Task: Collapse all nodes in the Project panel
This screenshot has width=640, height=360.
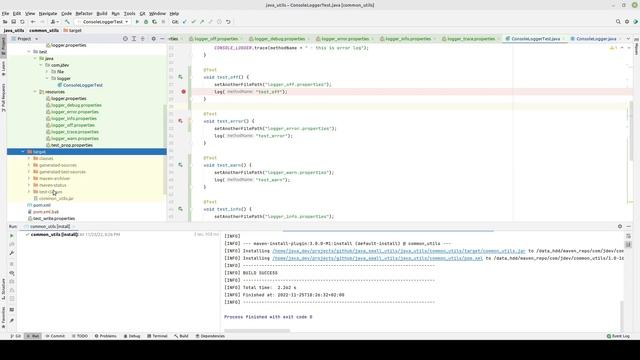Action: pyautogui.click(x=142, y=39)
